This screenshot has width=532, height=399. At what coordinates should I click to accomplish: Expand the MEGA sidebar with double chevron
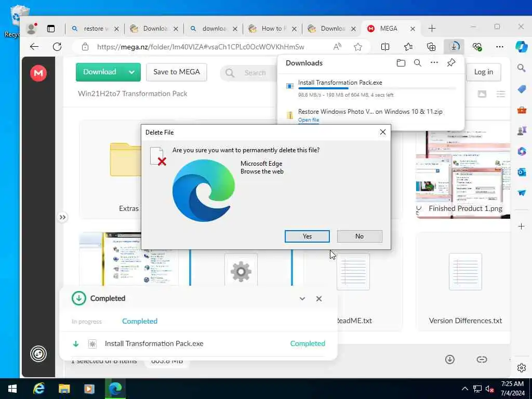coord(62,217)
